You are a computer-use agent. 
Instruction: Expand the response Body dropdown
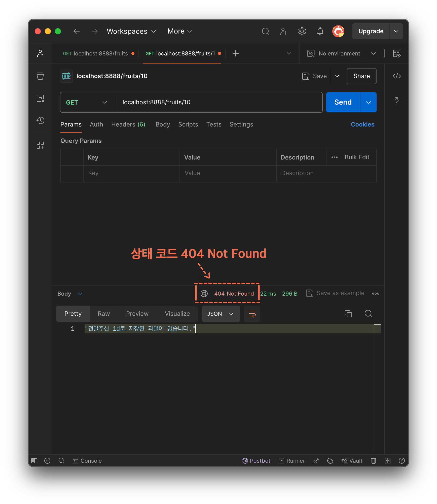pyautogui.click(x=70, y=294)
